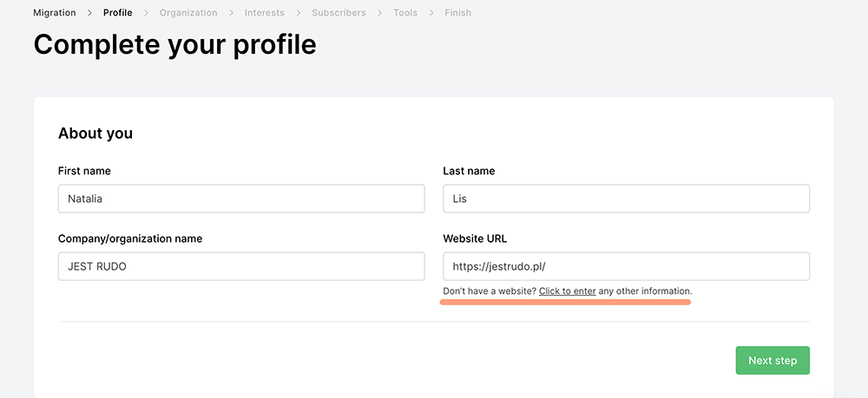Focus the First name field containing Natalia
868x398 pixels.
(241, 199)
